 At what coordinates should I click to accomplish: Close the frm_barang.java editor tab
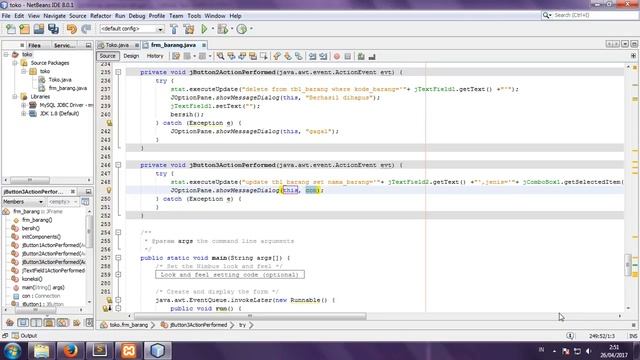[x=204, y=45]
